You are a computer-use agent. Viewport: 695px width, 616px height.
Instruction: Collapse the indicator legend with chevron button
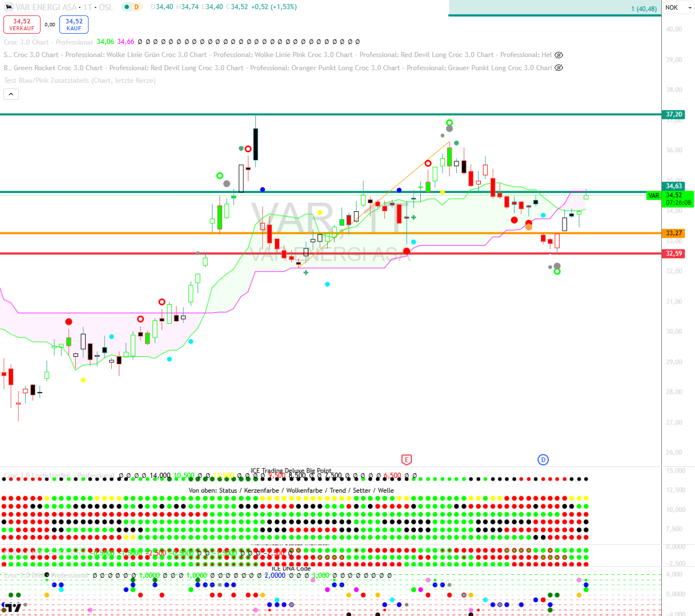11,94
